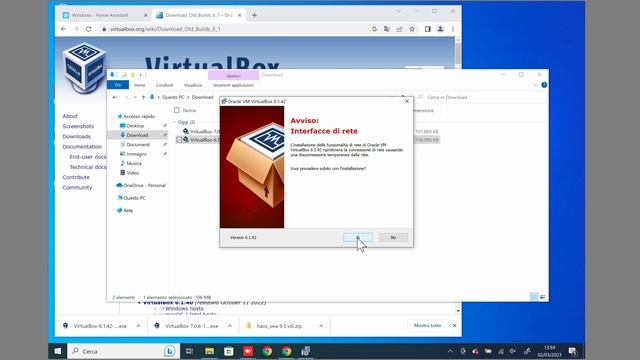
Task: Close the Windows - Home Assistant tab
Action: coord(146,15)
